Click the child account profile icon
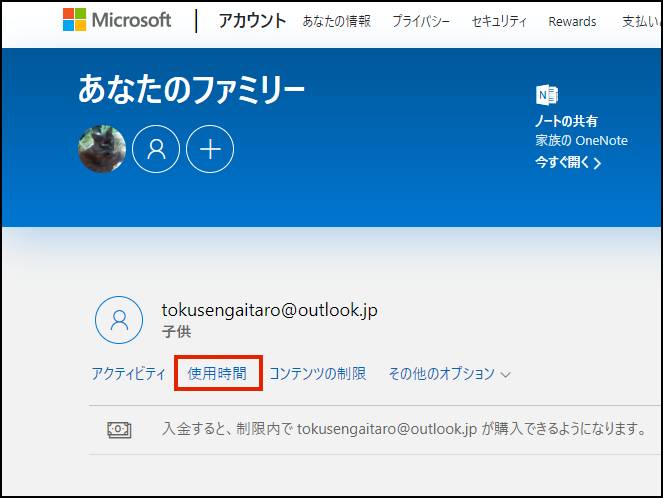Screen dimensions: 663x498 [x=119, y=320]
